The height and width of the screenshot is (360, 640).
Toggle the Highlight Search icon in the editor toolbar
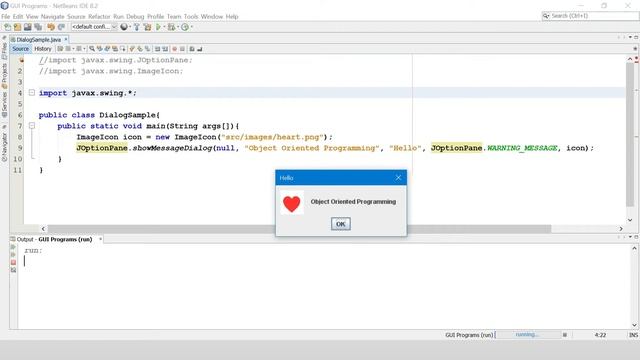point(115,49)
